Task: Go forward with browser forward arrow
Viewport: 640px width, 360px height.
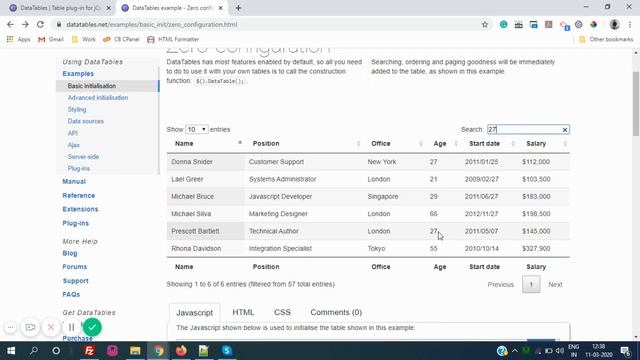Action: [x=25, y=24]
